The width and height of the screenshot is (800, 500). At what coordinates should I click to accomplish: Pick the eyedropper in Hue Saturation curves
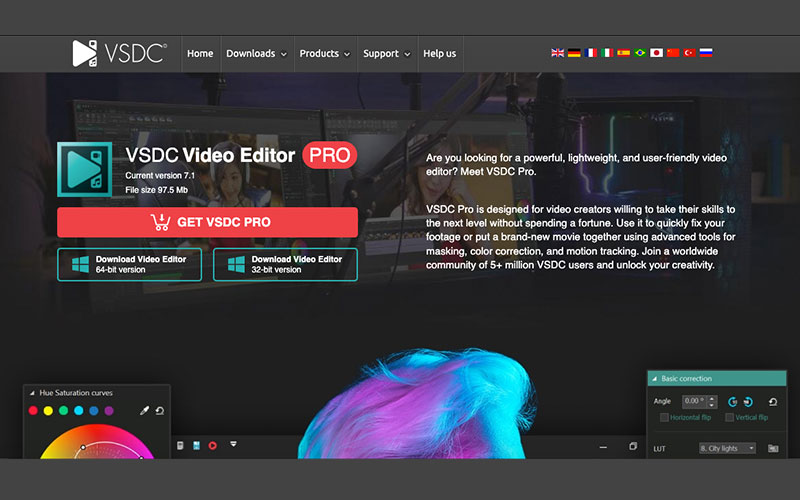[144, 410]
